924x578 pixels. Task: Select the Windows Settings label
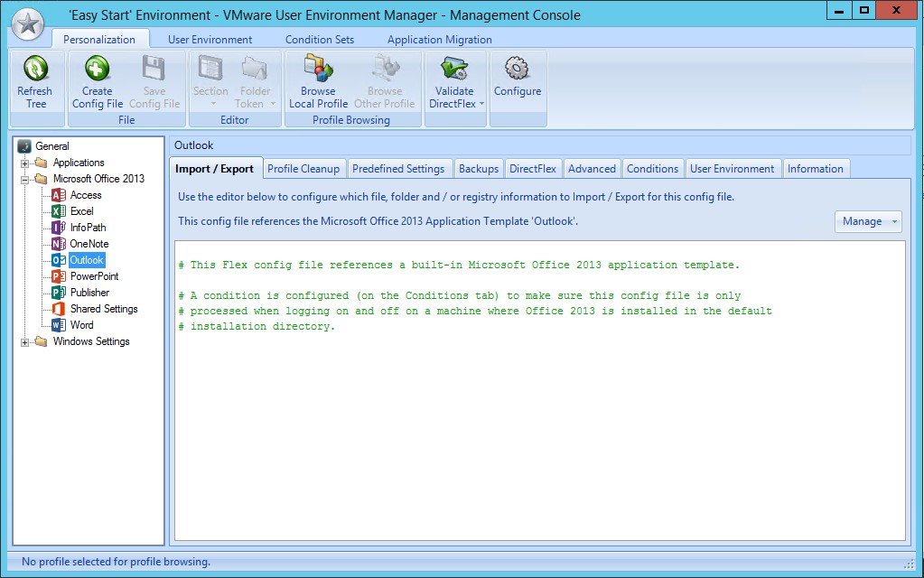coord(91,341)
